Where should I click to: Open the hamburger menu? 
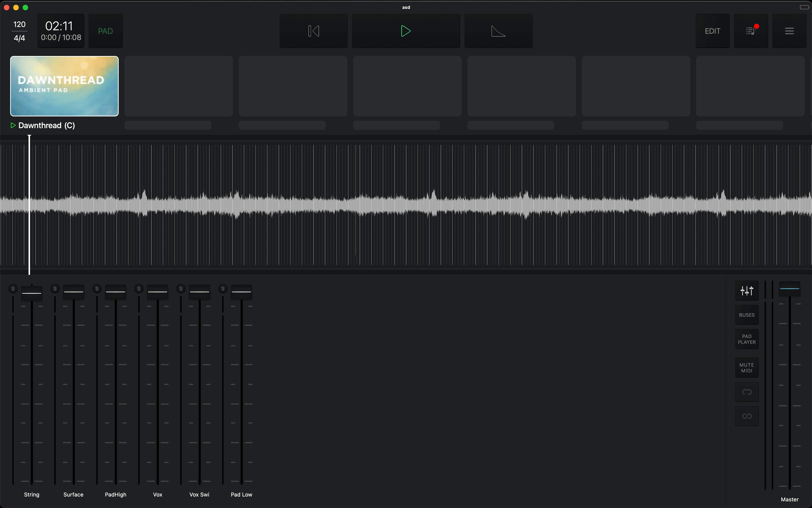tap(789, 31)
